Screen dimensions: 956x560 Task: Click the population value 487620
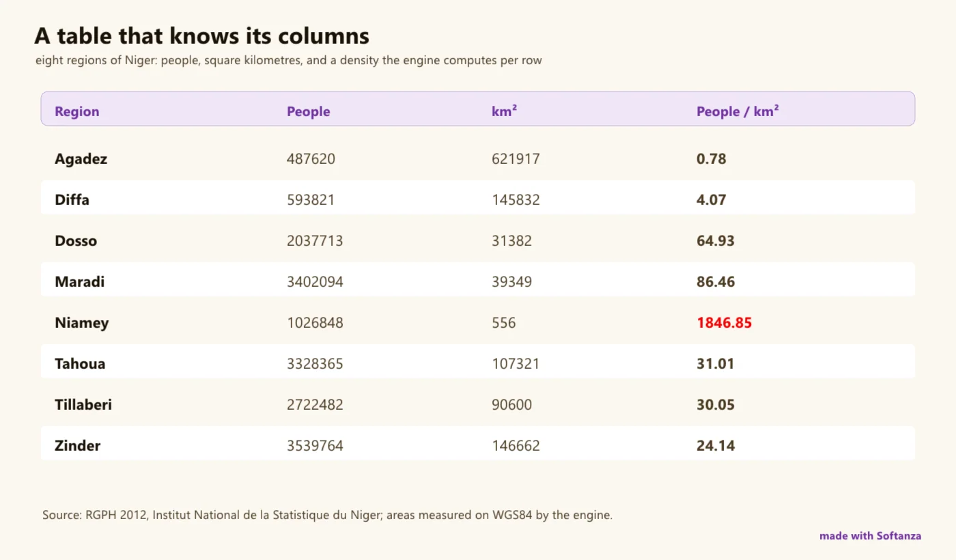(311, 159)
